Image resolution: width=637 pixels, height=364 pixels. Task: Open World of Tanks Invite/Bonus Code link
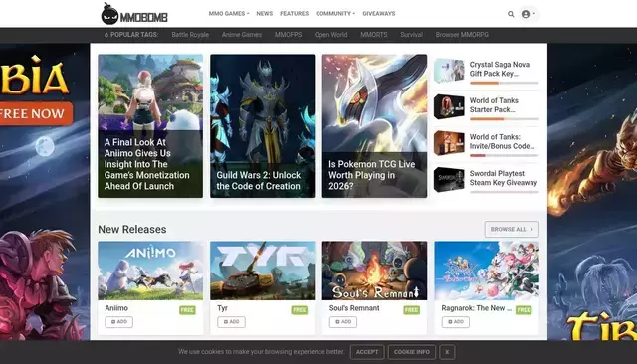(502, 141)
